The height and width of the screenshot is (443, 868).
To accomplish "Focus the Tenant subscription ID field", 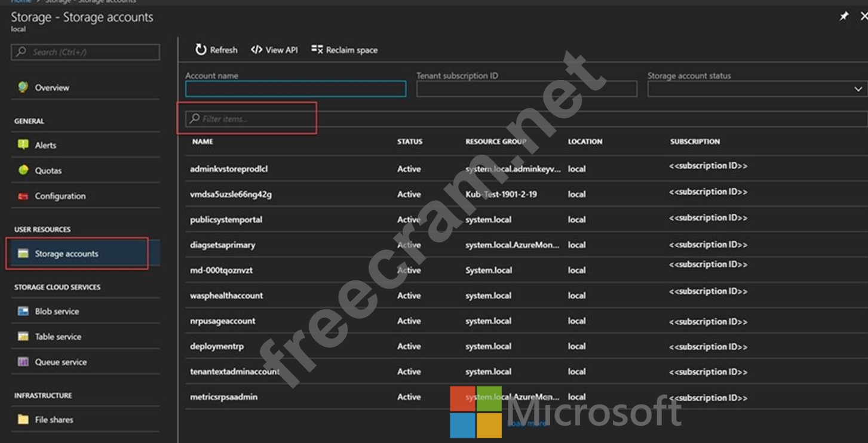I will tap(527, 89).
